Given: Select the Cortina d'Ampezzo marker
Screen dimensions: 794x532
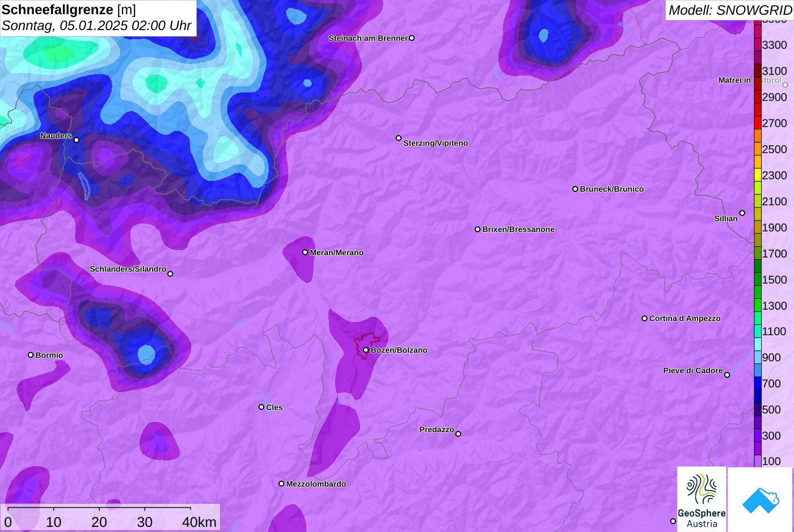Looking at the screenshot, I should (x=644, y=318).
